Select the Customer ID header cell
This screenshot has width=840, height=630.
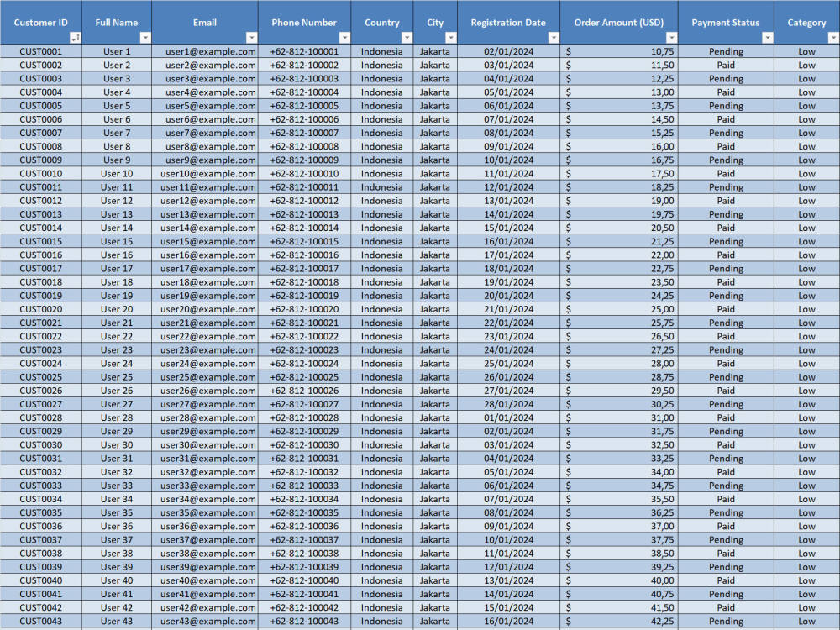(x=40, y=23)
